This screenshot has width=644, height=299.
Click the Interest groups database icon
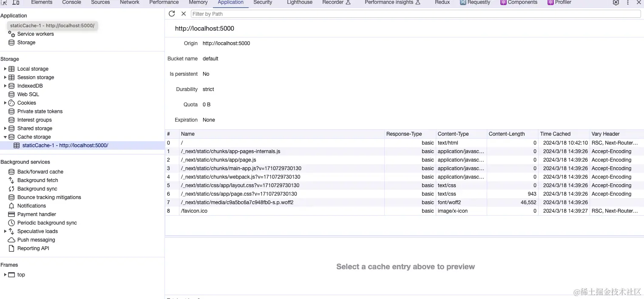coord(11,120)
